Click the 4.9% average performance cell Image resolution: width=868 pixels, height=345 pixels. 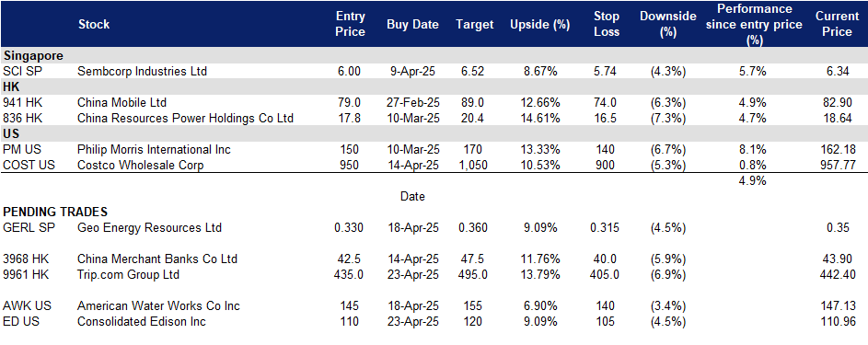[753, 181]
